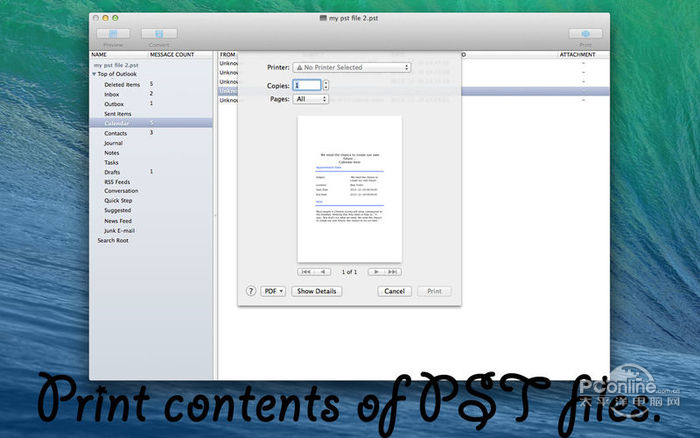700x438 pixels.
Task: Select the Drafts folder
Action: 112,172
